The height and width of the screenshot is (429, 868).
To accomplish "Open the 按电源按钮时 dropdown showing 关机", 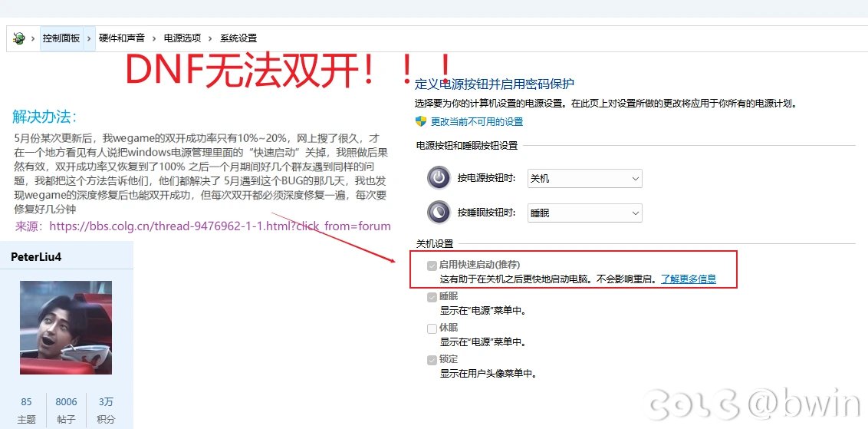I will pyautogui.click(x=584, y=178).
